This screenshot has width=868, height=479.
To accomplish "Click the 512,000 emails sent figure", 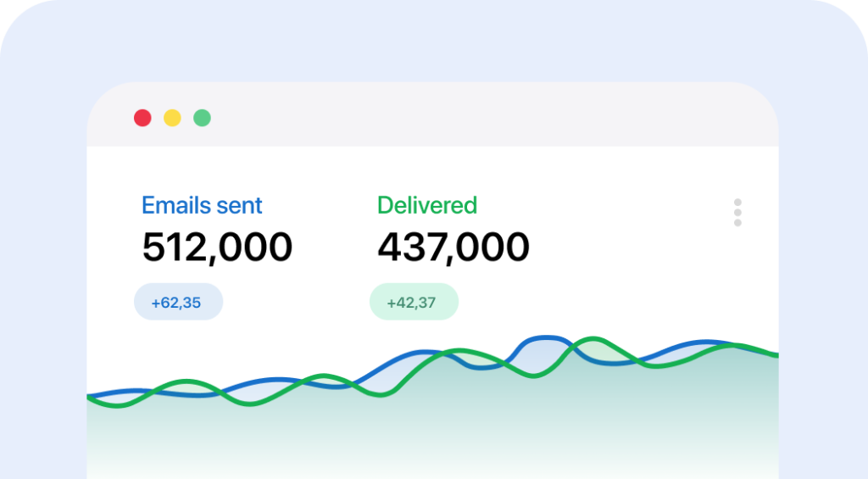I will tap(217, 248).
